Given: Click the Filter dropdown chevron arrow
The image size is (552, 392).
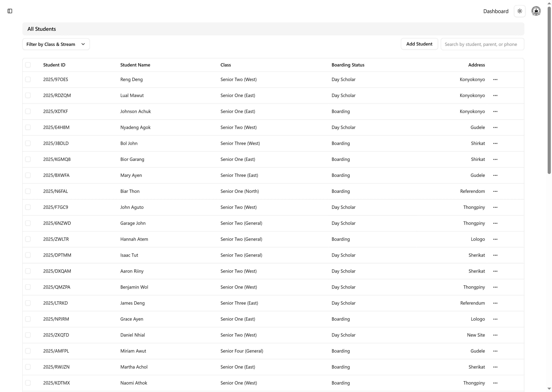Looking at the screenshot, I should (83, 44).
